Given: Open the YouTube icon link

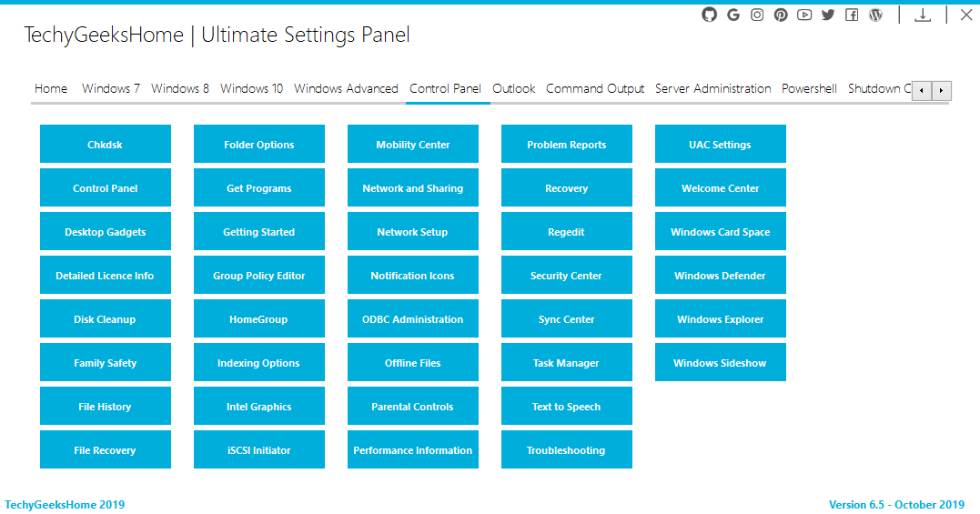Looking at the screenshot, I should tap(804, 15).
